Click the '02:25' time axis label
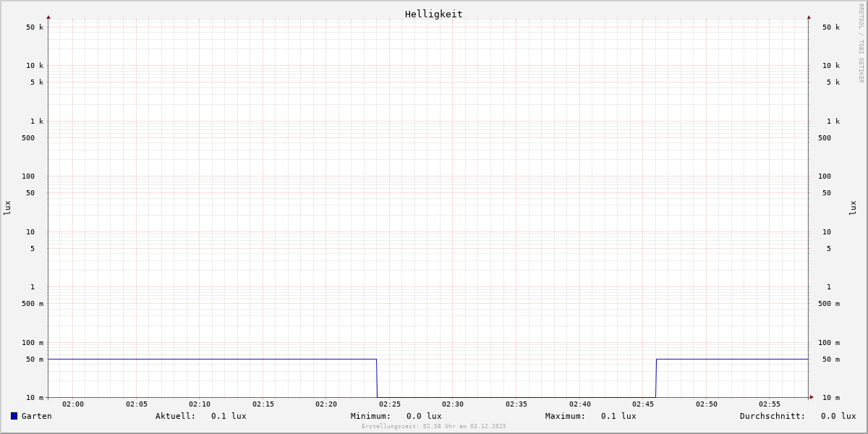The image size is (868, 434). tap(390, 404)
